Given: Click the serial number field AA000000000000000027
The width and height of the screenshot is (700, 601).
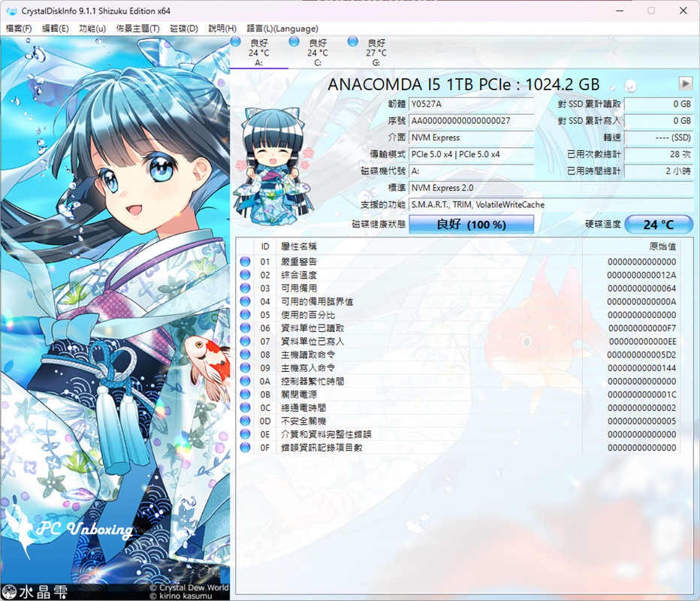Looking at the screenshot, I should tap(472, 120).
